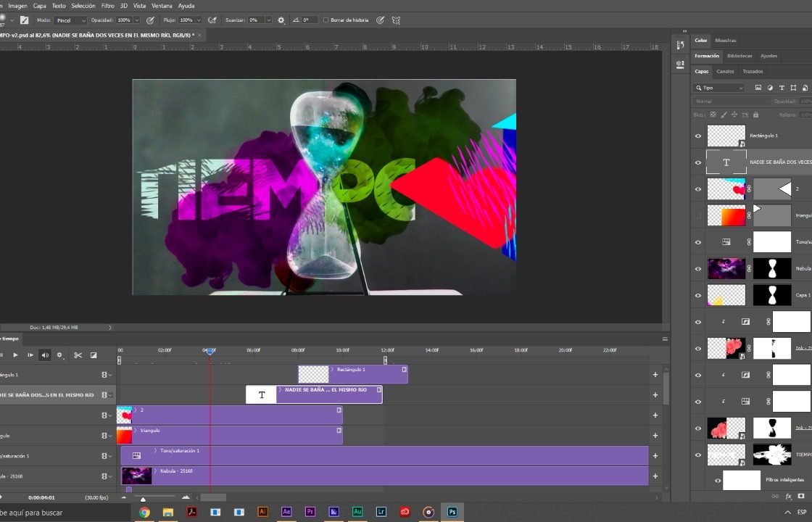Click the blue playhead marker

(x=210, y=352)
